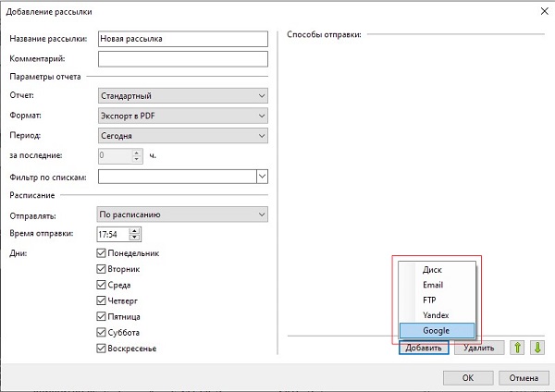Image resolution: width=555 pixels, height=392 pixels.
Task: Expand the Формат dropdown Экспорт в PDF
Action: pyautogui.click(x=183, y=116)
